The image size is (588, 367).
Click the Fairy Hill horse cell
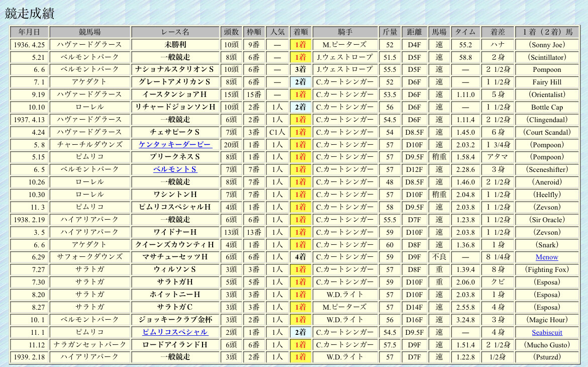547,82
